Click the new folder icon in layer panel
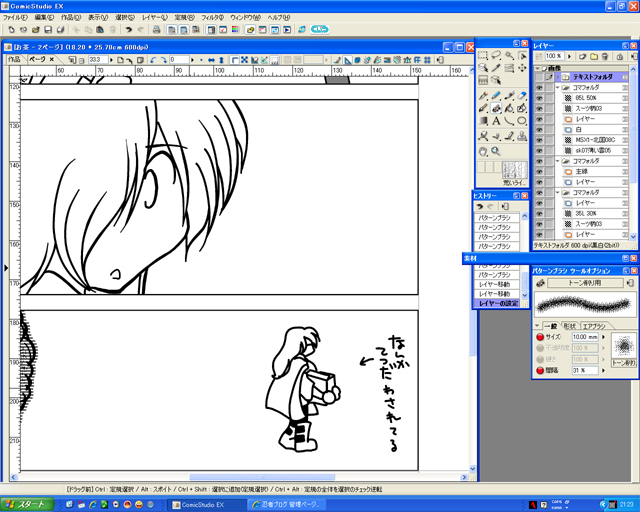This screenshot has height=512, width=640. click(594, 56)
